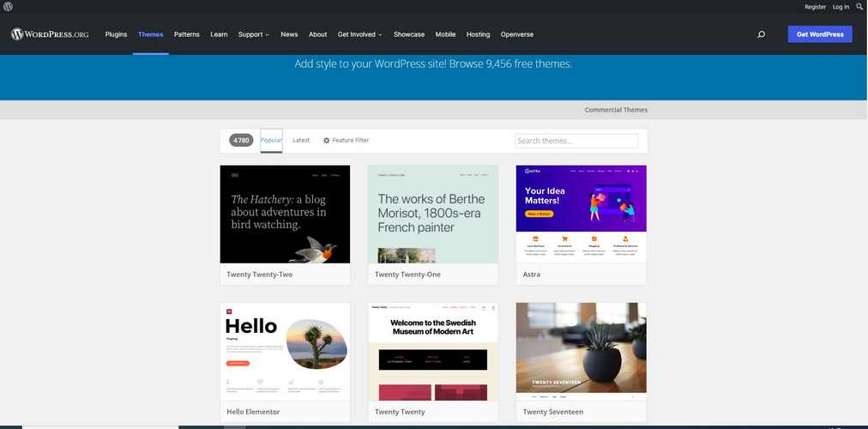Image resolution: width=868 pixels, height=429 pixels.
Task: Click the WordPress.org logo
Action: [x=50, y=34]
